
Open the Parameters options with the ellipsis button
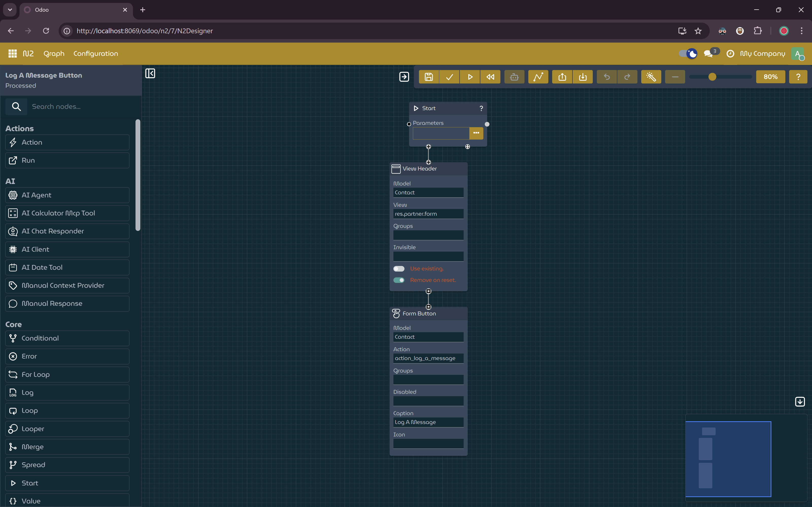476,133
